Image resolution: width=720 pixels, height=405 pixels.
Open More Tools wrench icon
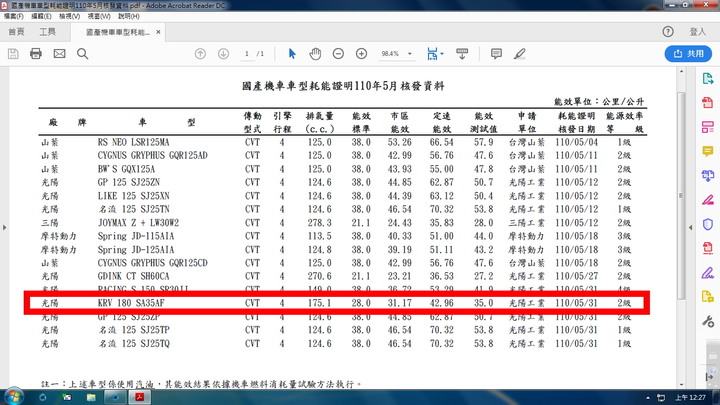(708, 321)
